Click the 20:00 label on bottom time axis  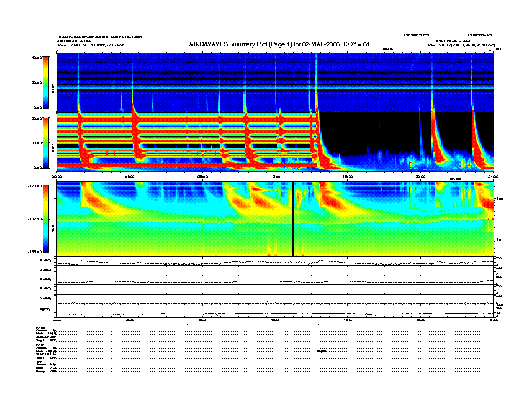420,320
